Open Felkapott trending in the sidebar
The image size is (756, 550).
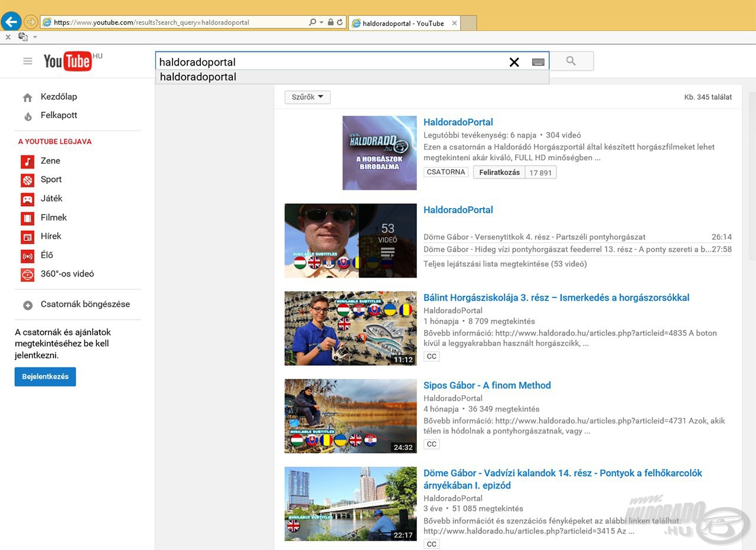coord(58,115)
